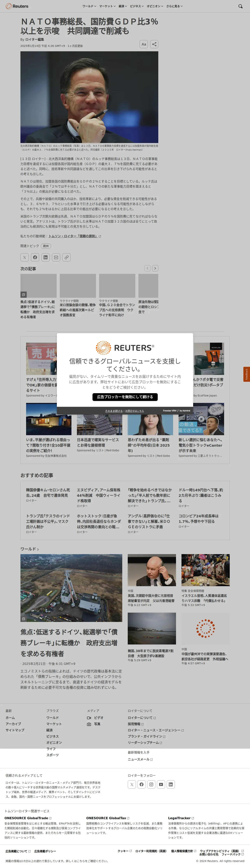Open 採用情報 external footer link
This screenshot has width=250, height=868.
pyautogui.click(x=136, y=724)
